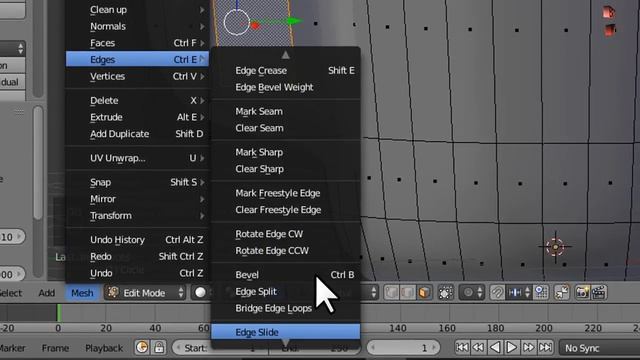This screenshot has width=640, height=360.
Task: Click the snap element increment icon
Action: (x=515, y=292)
